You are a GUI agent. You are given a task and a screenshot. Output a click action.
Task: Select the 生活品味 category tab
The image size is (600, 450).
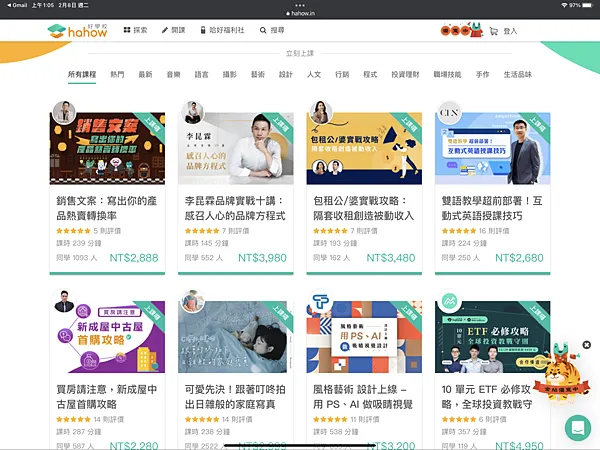518,74
